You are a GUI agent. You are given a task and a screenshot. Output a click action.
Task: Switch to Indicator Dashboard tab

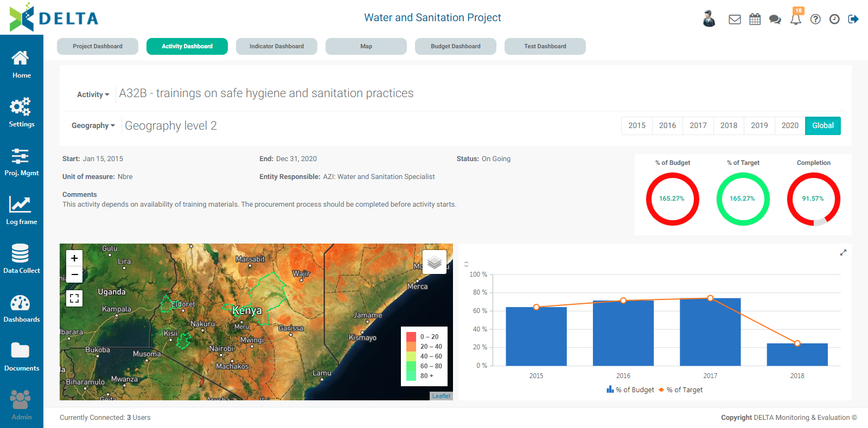point(277,46)
